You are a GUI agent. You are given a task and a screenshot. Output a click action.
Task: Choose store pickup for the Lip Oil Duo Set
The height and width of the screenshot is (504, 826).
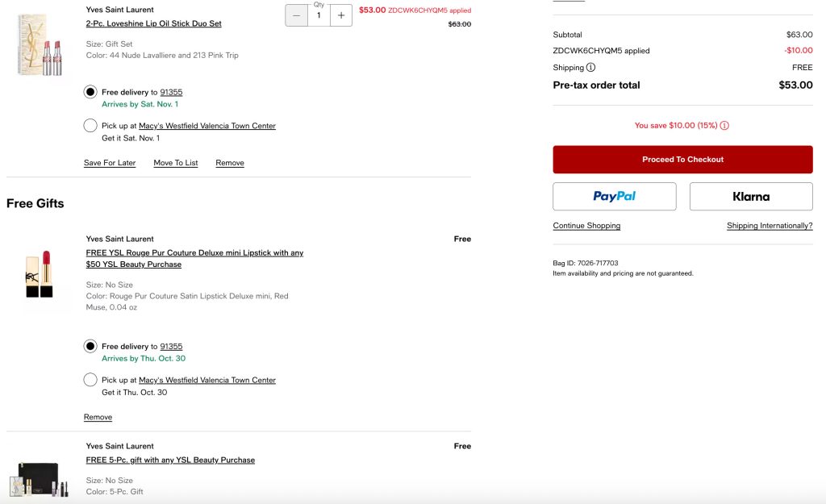(x=90, y=126)
